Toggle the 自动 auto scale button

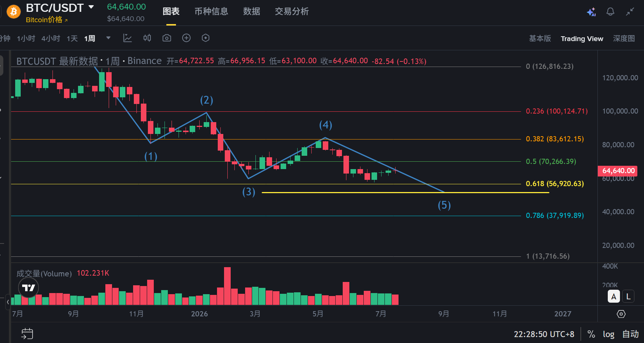630,334
